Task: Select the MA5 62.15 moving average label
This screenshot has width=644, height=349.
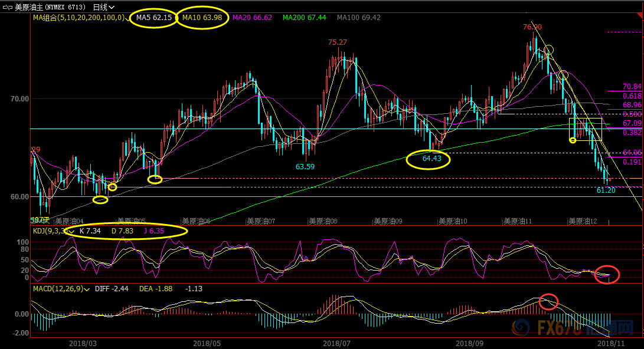Action: pos(154,18)
